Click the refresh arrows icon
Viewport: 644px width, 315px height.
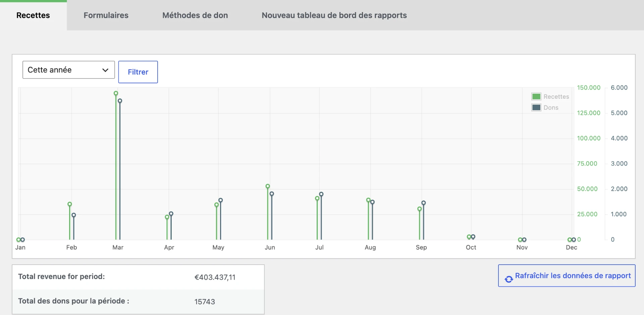tap(509, 279)
